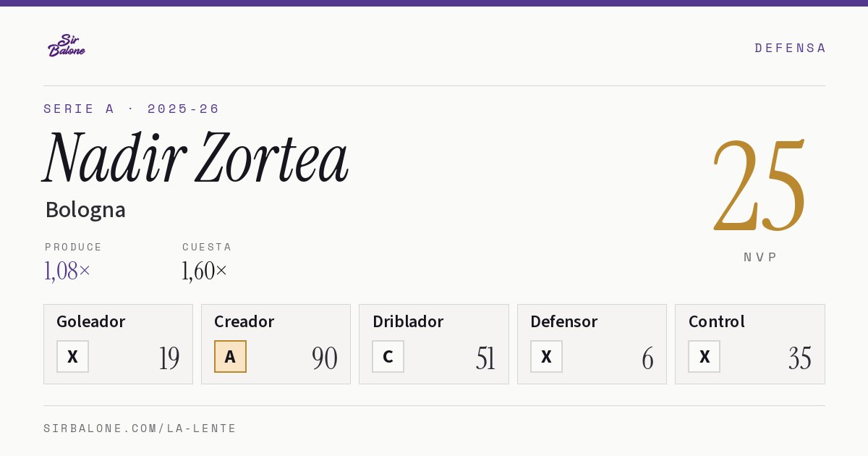Click the Serie A · 2025-26 label
The image size is (868, 456).
[x=132, y=109]
